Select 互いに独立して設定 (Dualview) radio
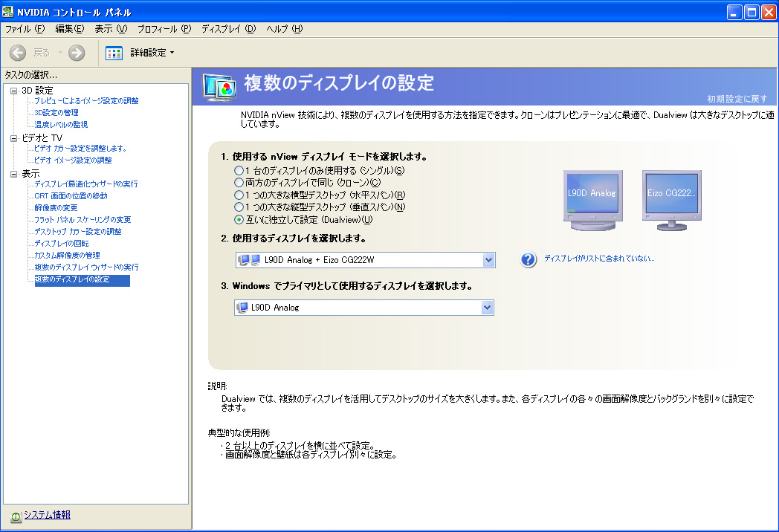The height and width of the screenshot is (532, 779). coord(239,219)
